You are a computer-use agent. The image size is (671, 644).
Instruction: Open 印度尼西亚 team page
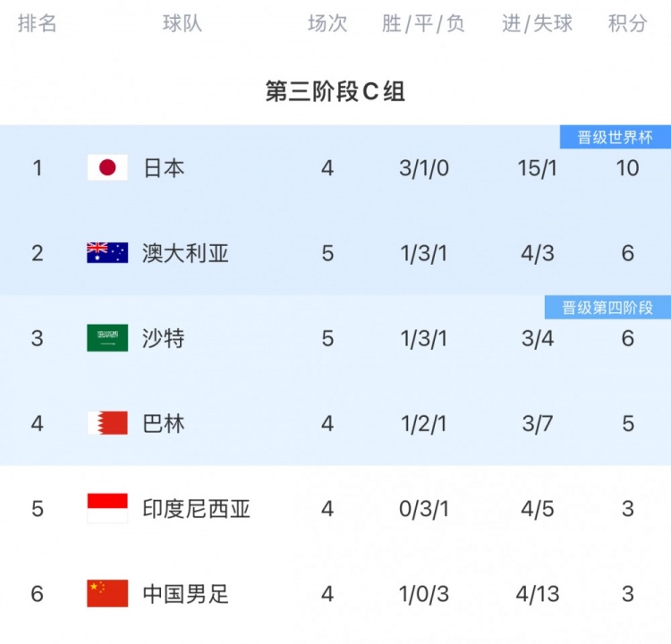pyautogui.click(x=196, y=508)
